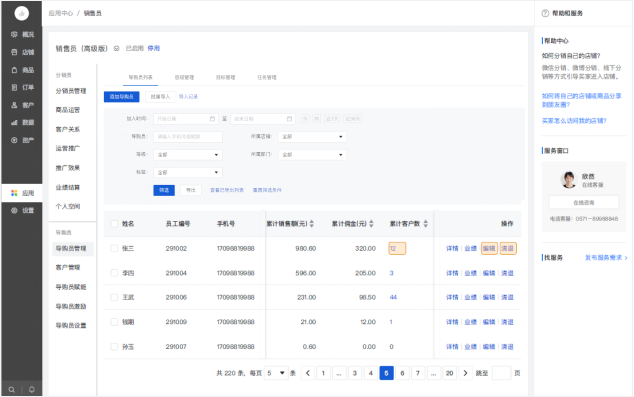
Task: Open 商品 products section in sidebar
Action: point(22,70)
